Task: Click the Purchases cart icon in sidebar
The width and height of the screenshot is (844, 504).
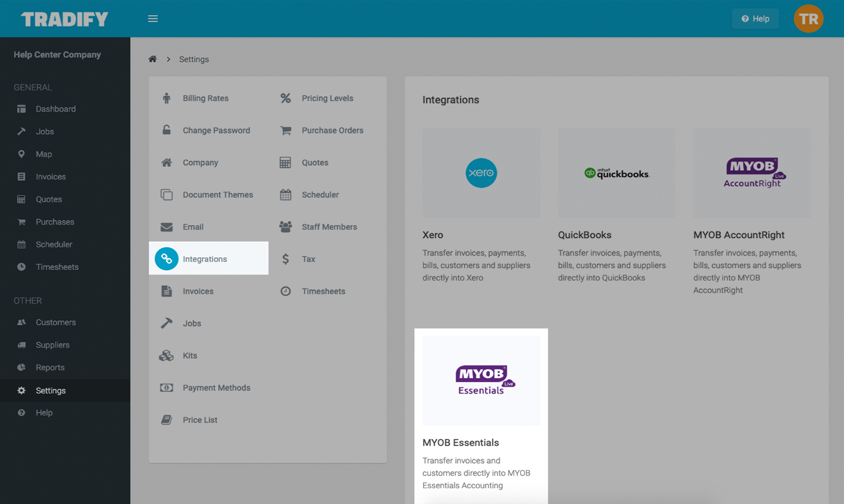Action: [x=22, y=222]
